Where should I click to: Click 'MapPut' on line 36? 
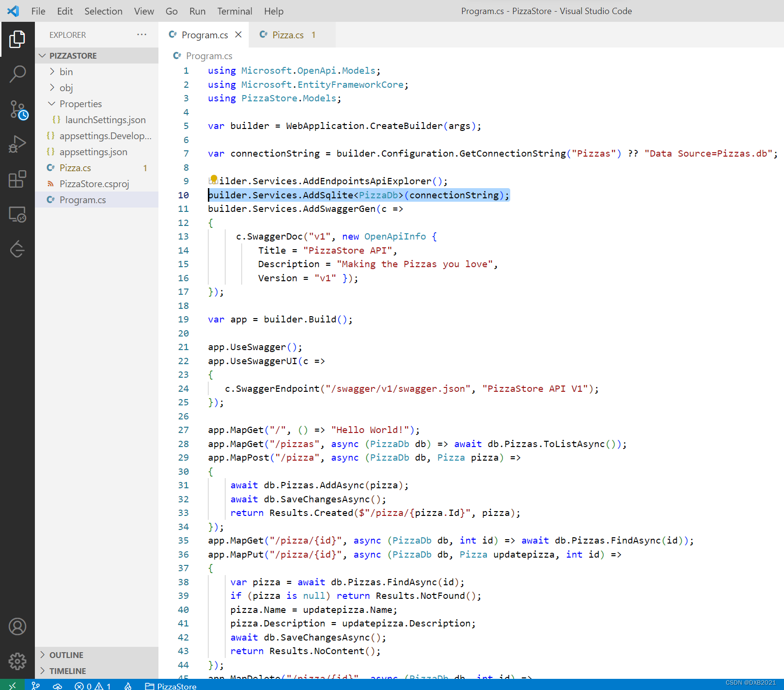tap(247, 555)
